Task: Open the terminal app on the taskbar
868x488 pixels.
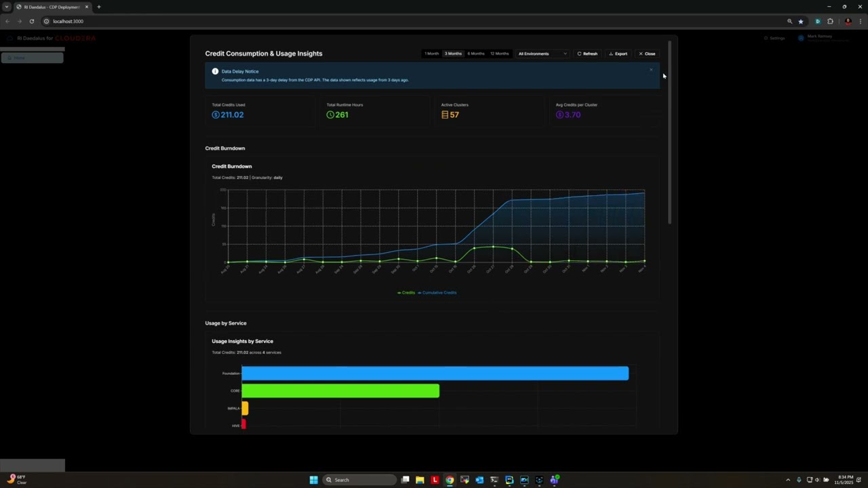Action: (494, 480)
